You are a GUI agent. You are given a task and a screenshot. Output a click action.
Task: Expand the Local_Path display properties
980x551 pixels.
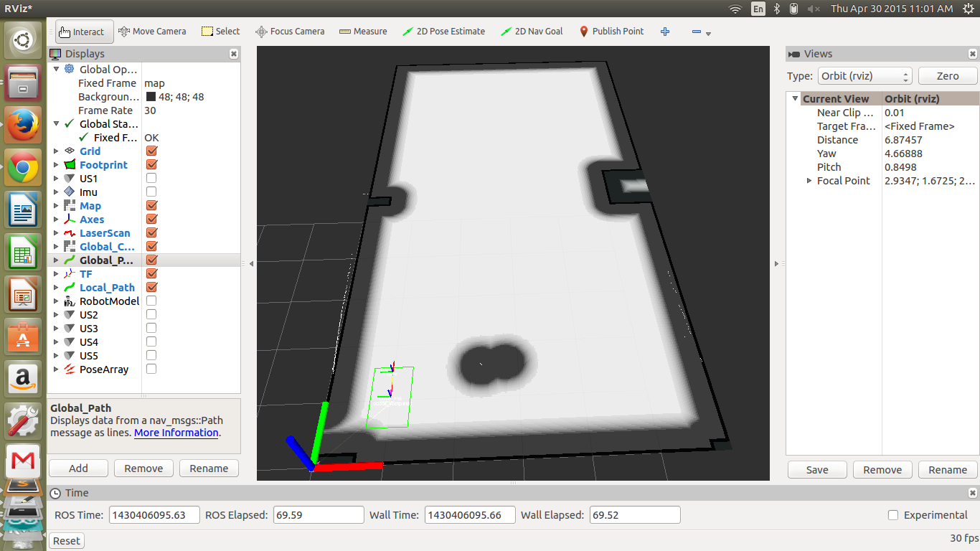57,287
